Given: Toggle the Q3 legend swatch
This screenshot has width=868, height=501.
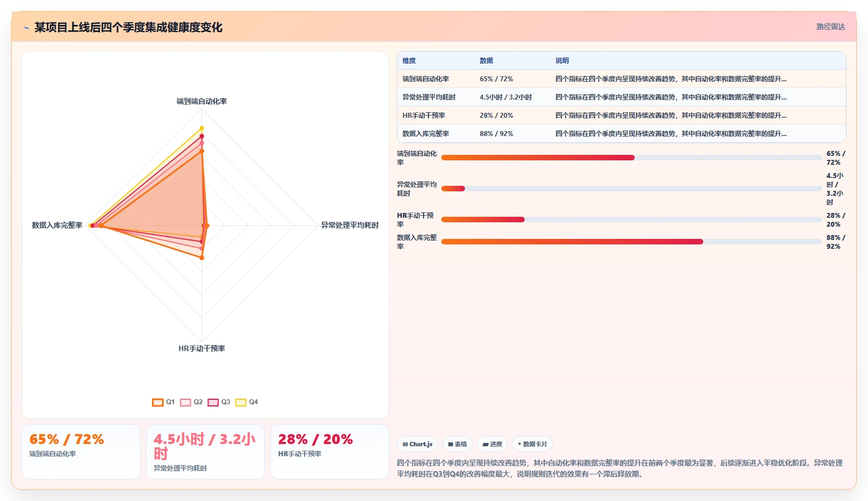Looking at the screenshot, I should tap(213, 402).
